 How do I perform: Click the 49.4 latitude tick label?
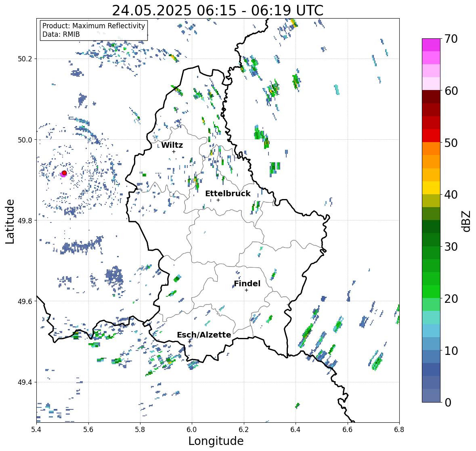[25, 382]
